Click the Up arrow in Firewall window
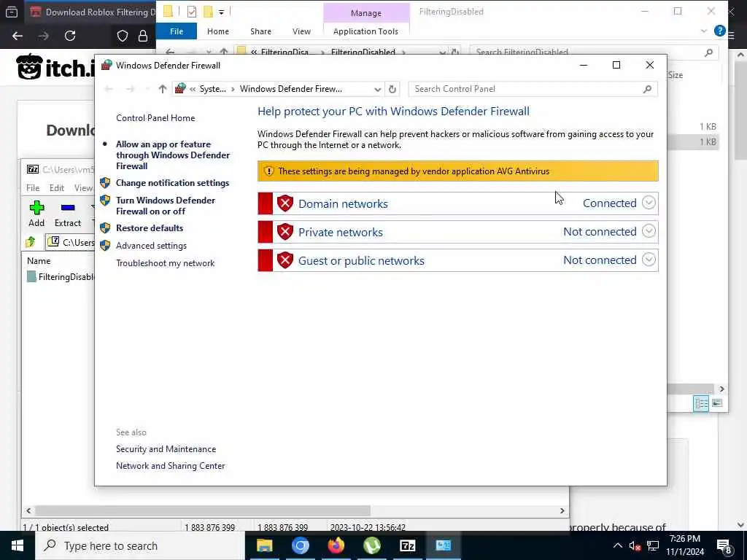Viewport: 747px width, 560px height. [163, 89]
